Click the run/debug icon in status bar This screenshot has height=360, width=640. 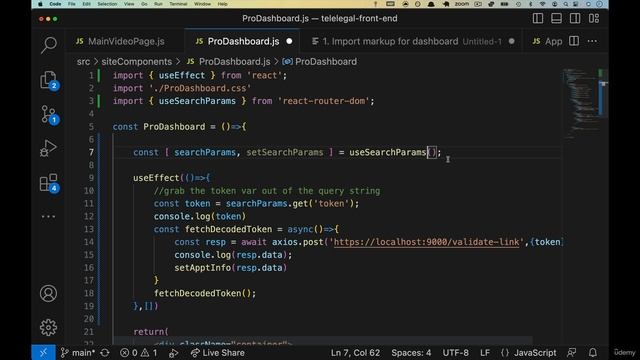click(x=173, y=353)
